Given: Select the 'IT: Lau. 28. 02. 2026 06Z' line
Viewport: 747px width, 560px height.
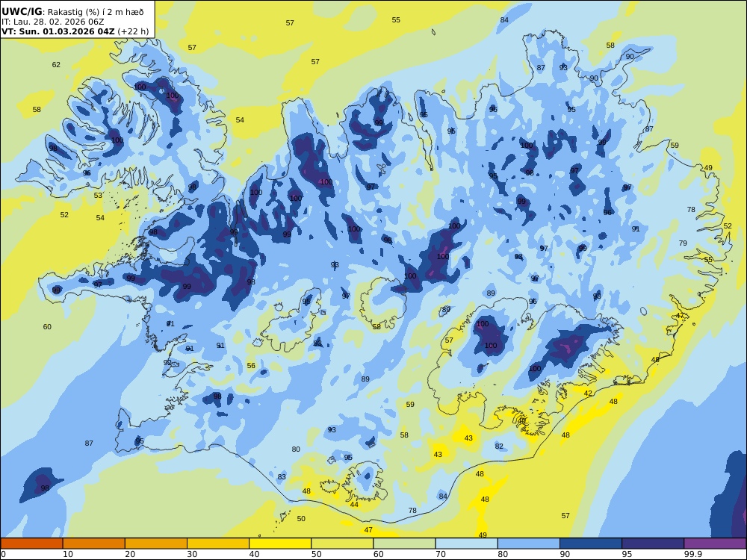Looking at the screenshot, I should [x=52, y=22].
